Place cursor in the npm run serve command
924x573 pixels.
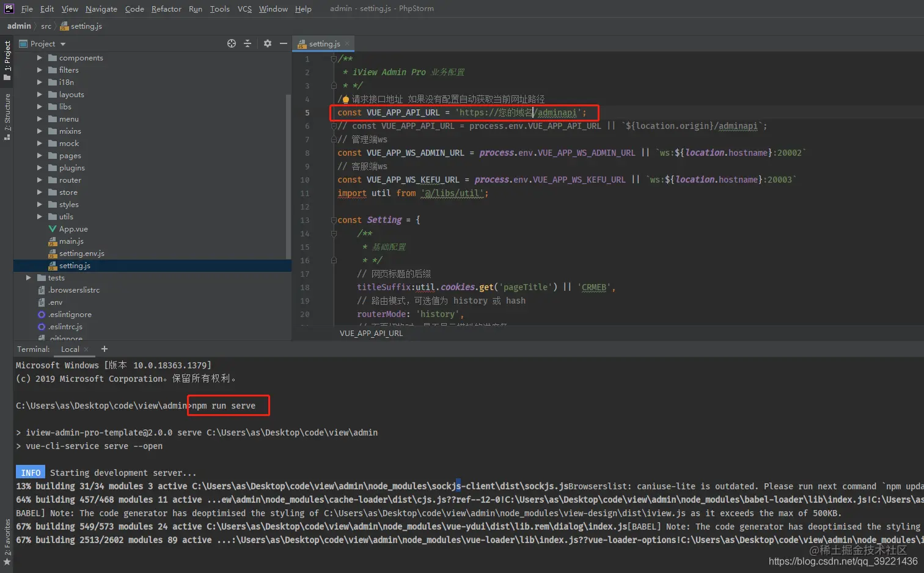click(x=224, y=406)
